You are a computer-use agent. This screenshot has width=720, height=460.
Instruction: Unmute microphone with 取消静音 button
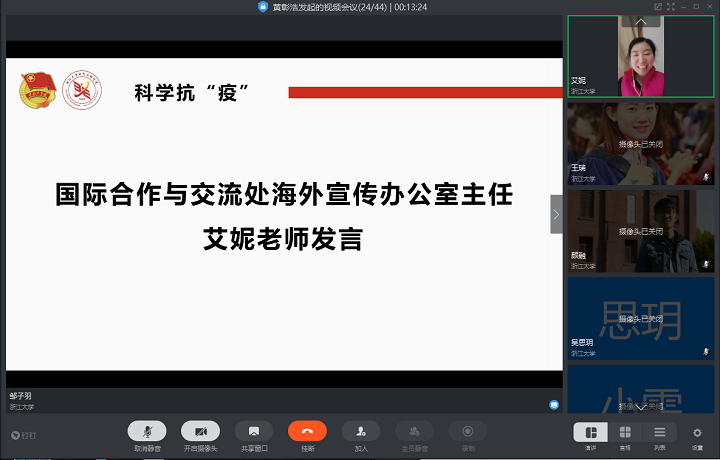point(147,431)
